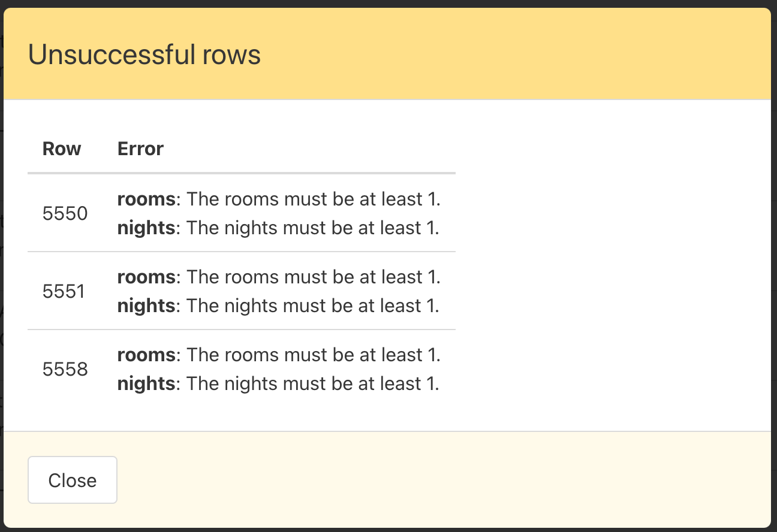
Task: Click 'The nights must be at least 1.' for row 5551
Action: tap(313, 306)
